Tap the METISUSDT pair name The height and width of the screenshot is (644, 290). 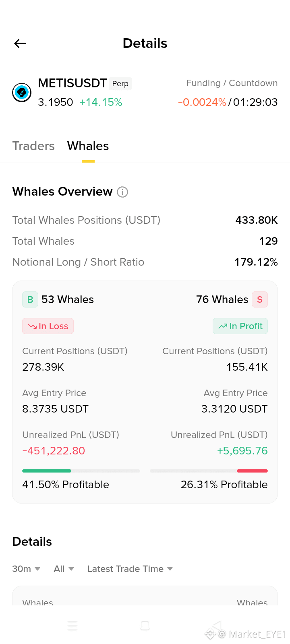point(72,83)
